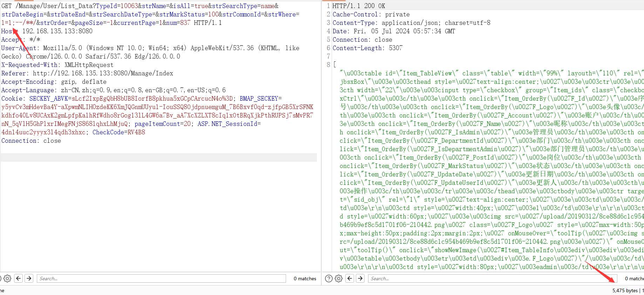Open the response panel search settings gear
Viewport: 644px width, 295px height.
(339, 279)
